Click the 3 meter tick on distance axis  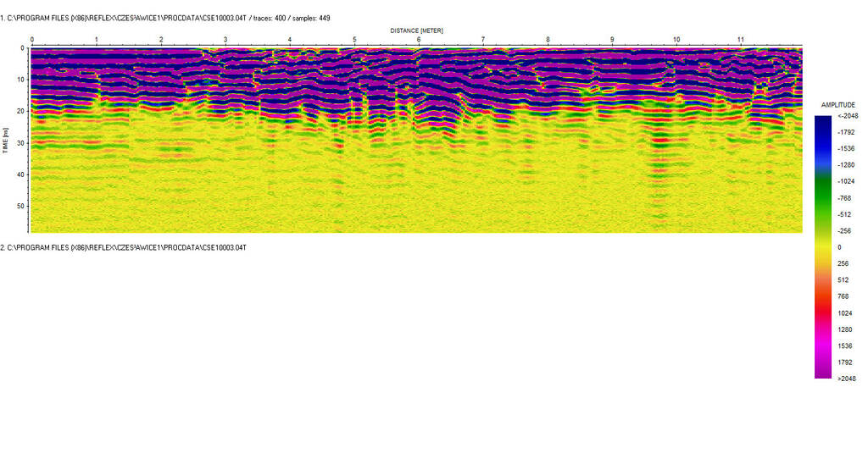click(x=225, y=40)
